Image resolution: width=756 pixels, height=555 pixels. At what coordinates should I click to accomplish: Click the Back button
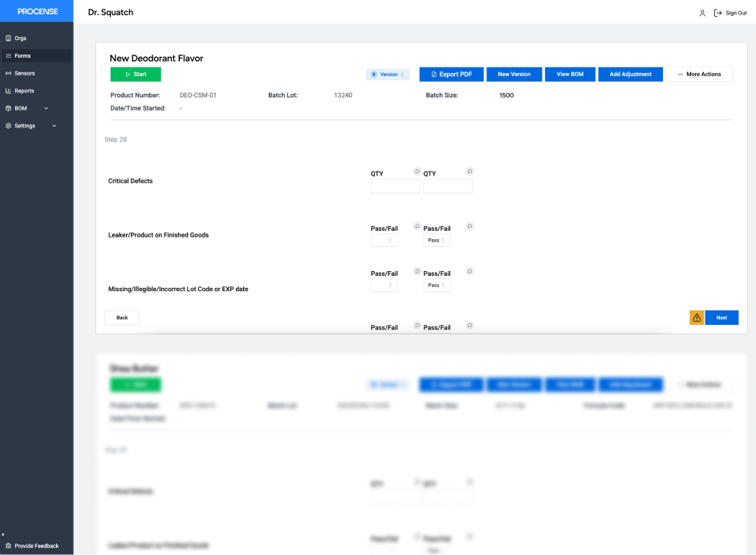tap(122, 318)
